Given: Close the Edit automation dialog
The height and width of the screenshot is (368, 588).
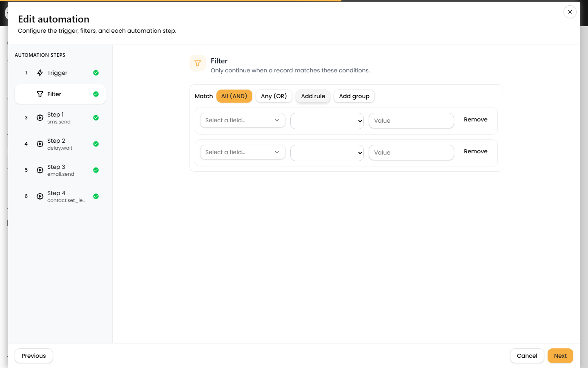Looking at the screenshot, I should pyautogui.click(x=570, y=12).
